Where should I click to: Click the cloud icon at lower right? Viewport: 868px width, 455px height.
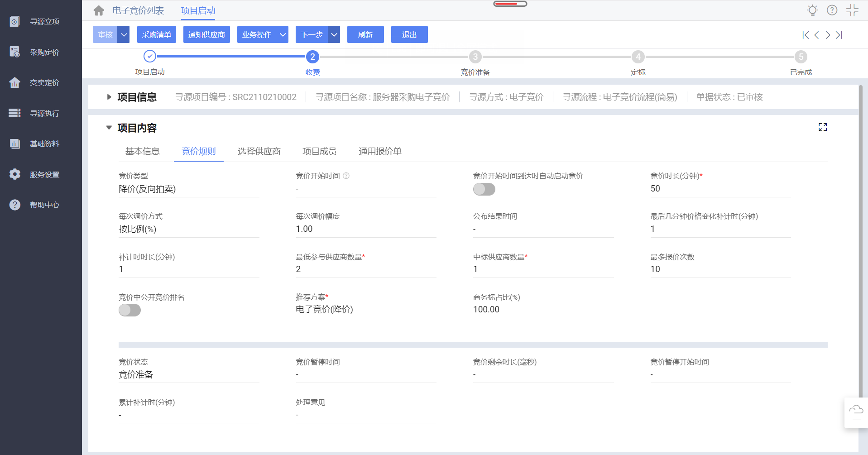pos(856,409)
